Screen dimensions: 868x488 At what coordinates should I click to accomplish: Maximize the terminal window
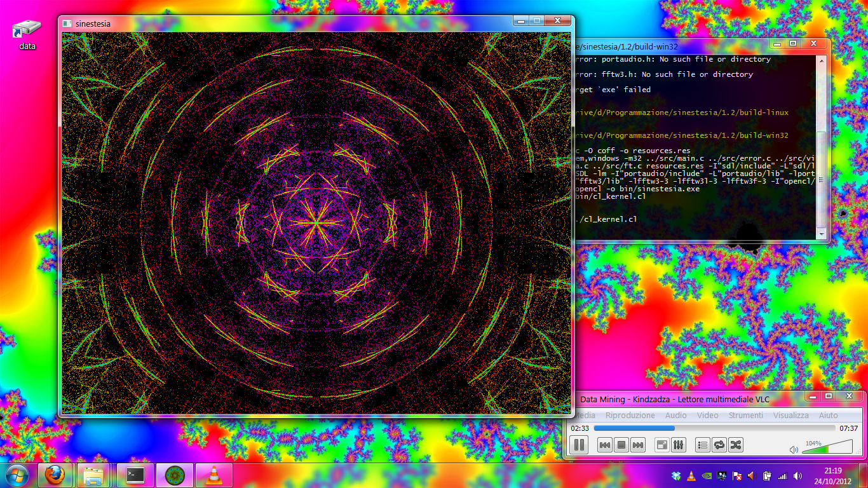[x=793, y=43]
